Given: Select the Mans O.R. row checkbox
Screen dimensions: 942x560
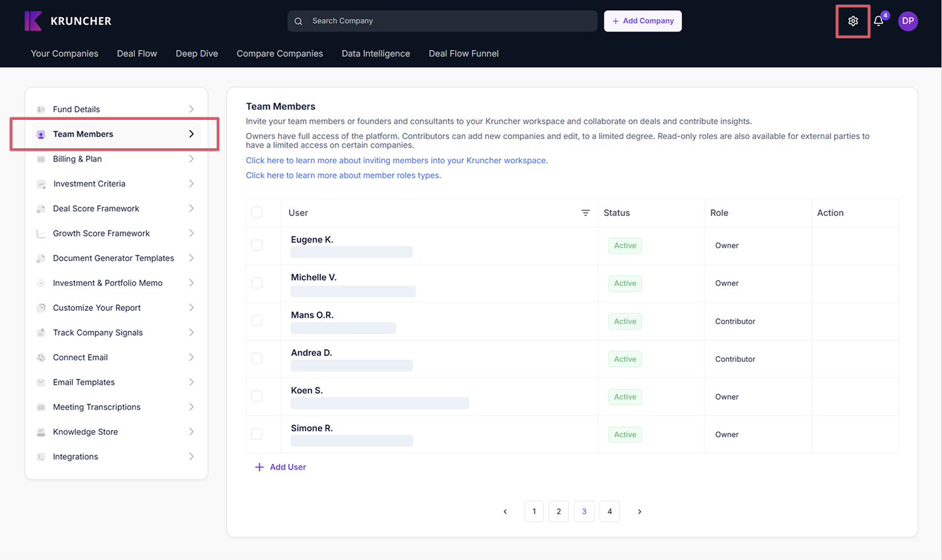Looking at the screenshot, I should [x=257, y=321].
